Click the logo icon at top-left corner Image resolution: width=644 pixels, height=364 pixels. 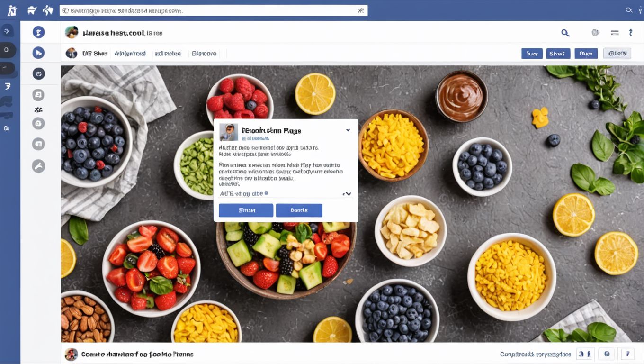pos(12,10)
